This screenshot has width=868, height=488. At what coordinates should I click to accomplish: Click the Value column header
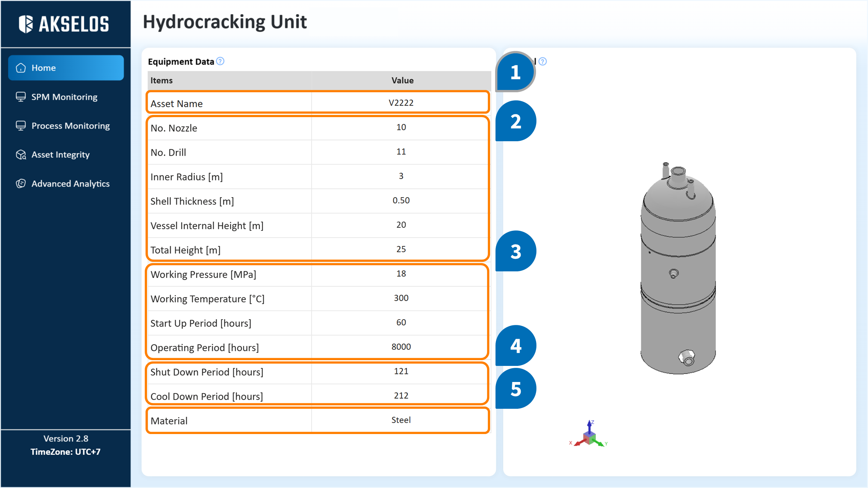pos(402,80)
